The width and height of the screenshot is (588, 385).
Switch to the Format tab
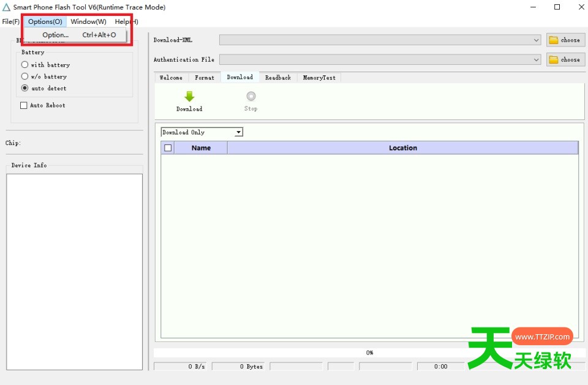205,78
